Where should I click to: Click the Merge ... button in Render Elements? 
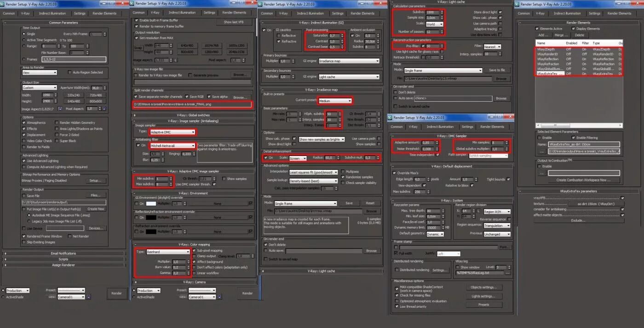pyautogui.click(x=561, y=35)
